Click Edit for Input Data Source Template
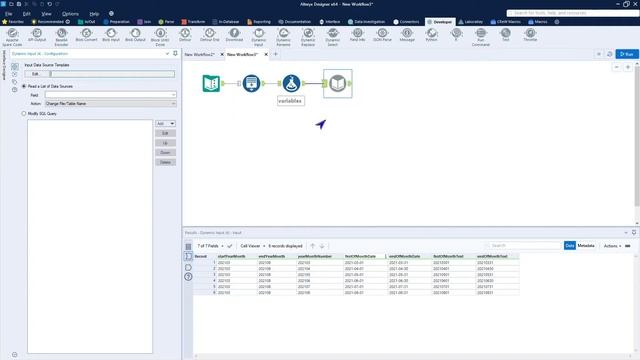This screenshot has width=640, height=360. (36, 74)
